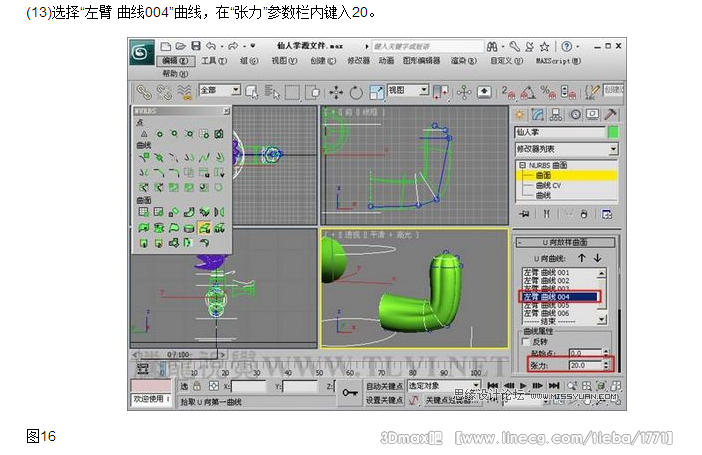Click the Save floppy disk icon
702x455 pixels.
(196, 46)
